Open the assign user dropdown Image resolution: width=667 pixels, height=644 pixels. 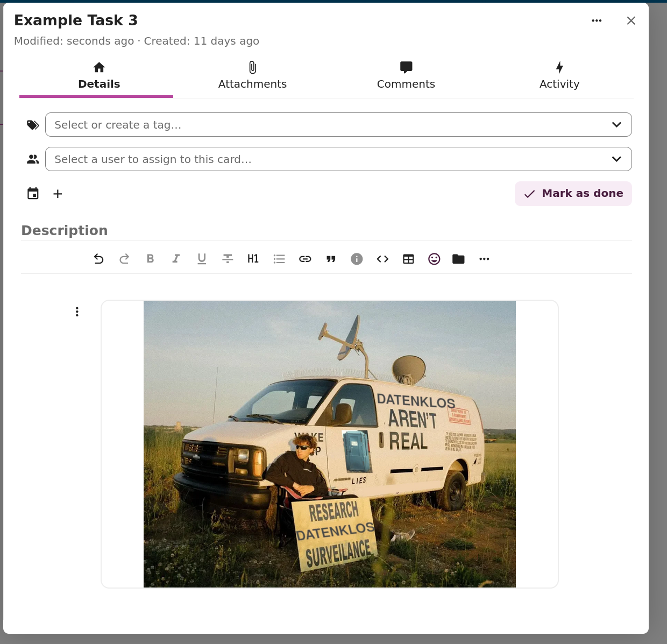point(616,159)
